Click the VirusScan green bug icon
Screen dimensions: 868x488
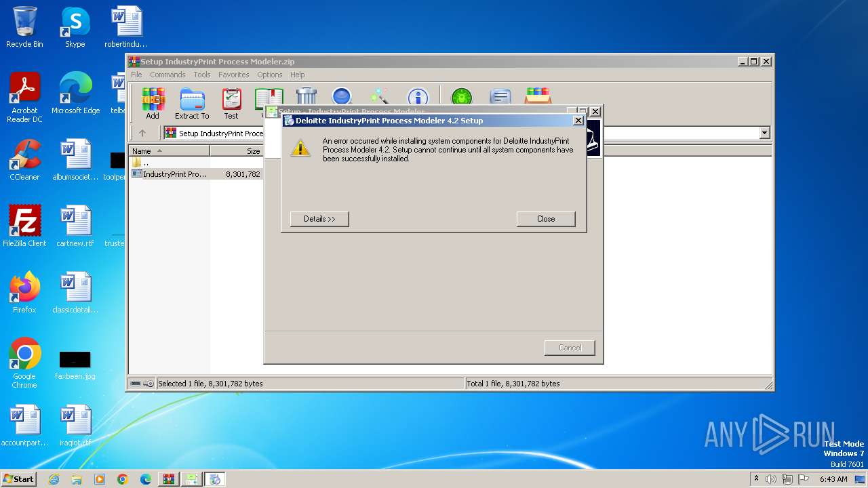click(x=462, y=96)
